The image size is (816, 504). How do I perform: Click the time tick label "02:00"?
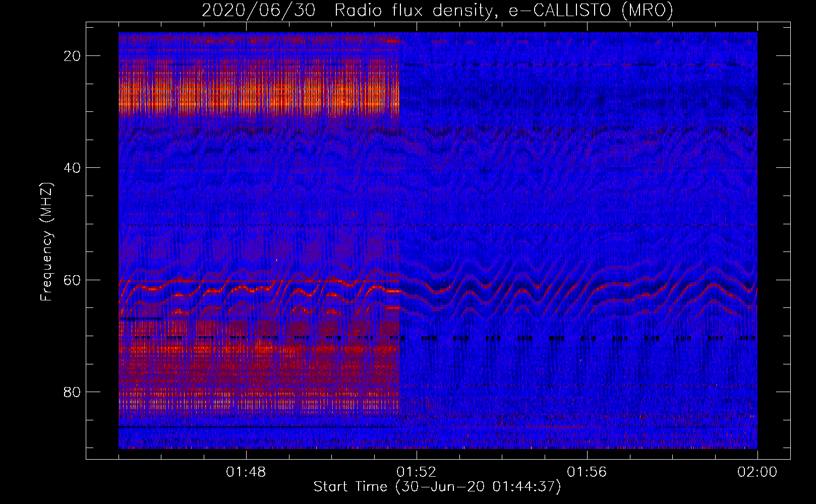point(757,472)
